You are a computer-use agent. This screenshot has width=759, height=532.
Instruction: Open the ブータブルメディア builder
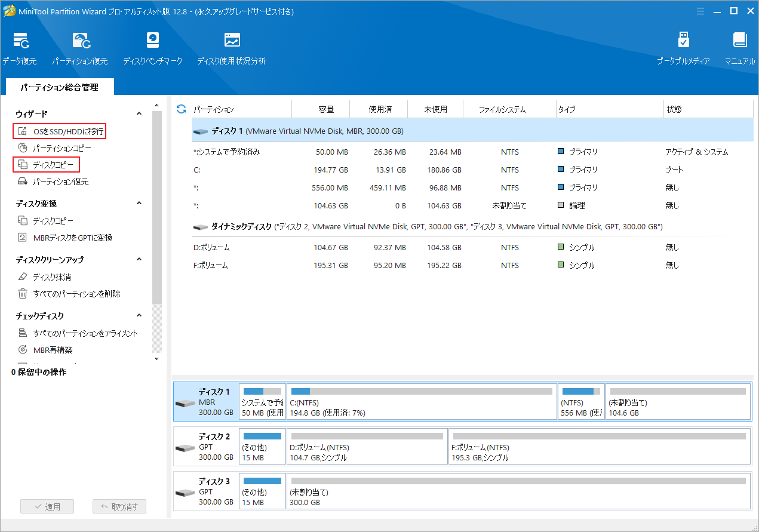[683, 48]
